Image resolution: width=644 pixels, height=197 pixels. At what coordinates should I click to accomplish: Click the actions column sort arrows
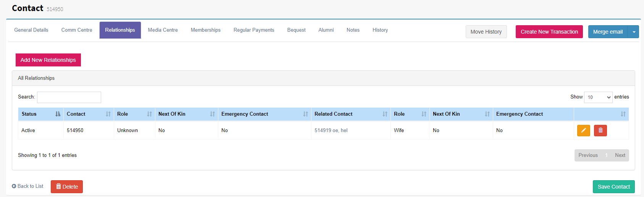click(x=623, y=114)
